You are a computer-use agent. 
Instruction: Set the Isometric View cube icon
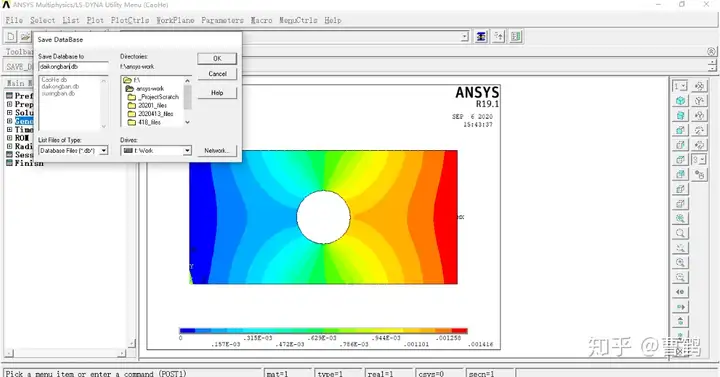coord(681,101)
